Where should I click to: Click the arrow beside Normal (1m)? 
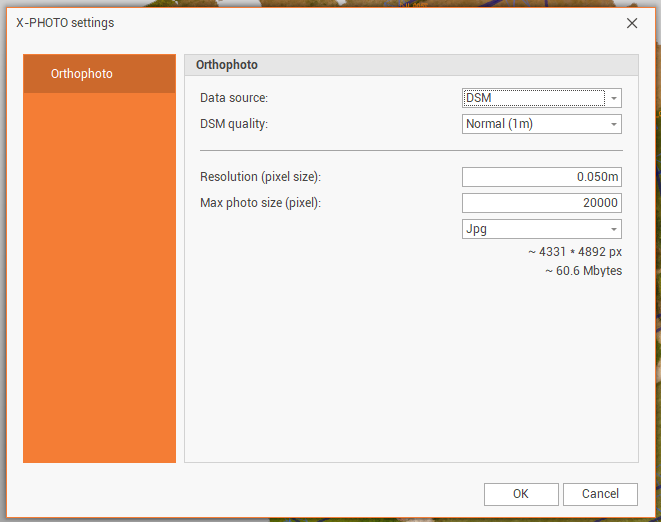coord(613,124)
